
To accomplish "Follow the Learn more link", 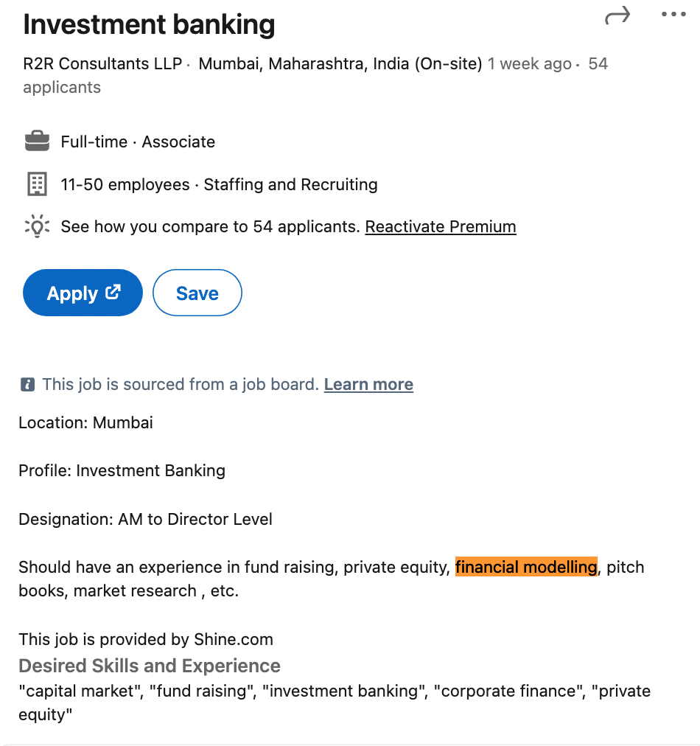I will [x=368, y=384].
